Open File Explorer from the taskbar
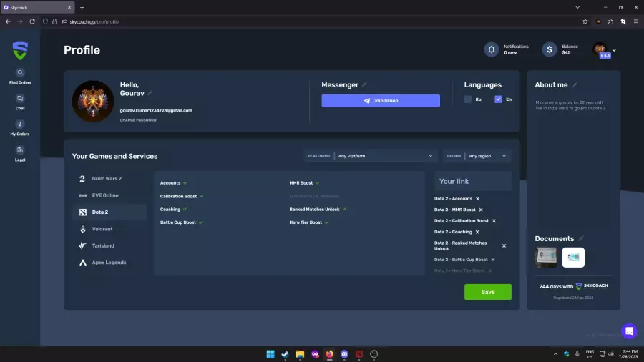The height and width of the screenshot is (362, 644). pyautogui.click(x=300, y=354)
